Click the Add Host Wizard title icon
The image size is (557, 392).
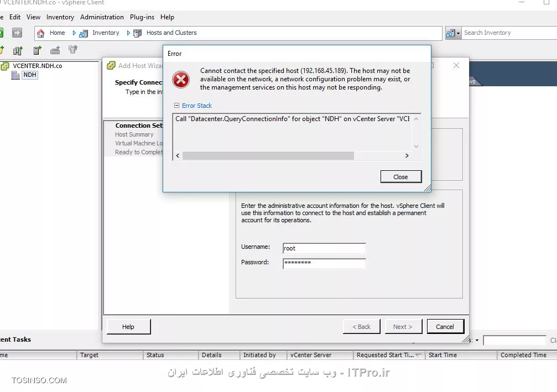(111, 65)
